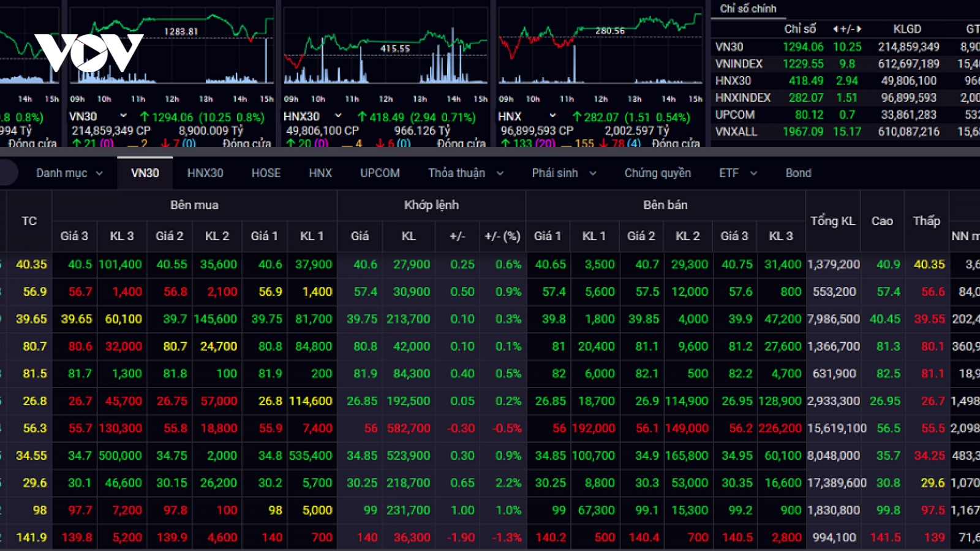
Task: Click the left arrow beside +/- in Chỉ số chính
Action: [x=835, y=29]
